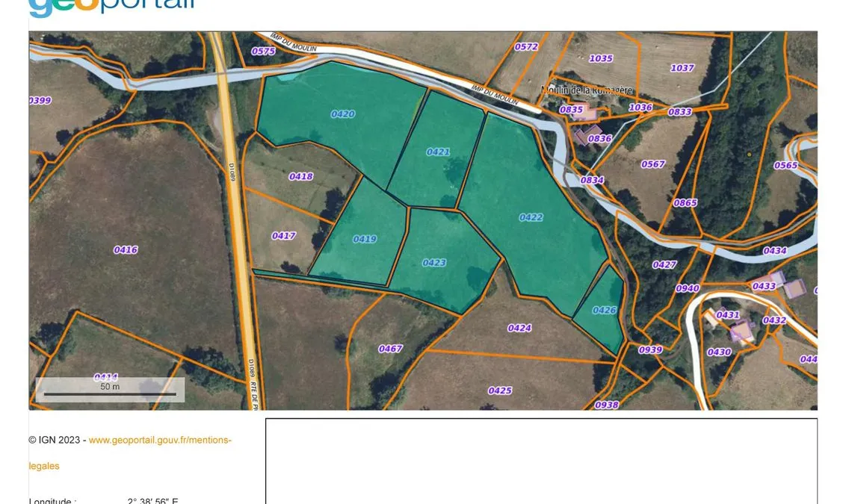The image size is (846, 504).
Task: Click parcel number 0416 on the map
Action: (126, 249)
